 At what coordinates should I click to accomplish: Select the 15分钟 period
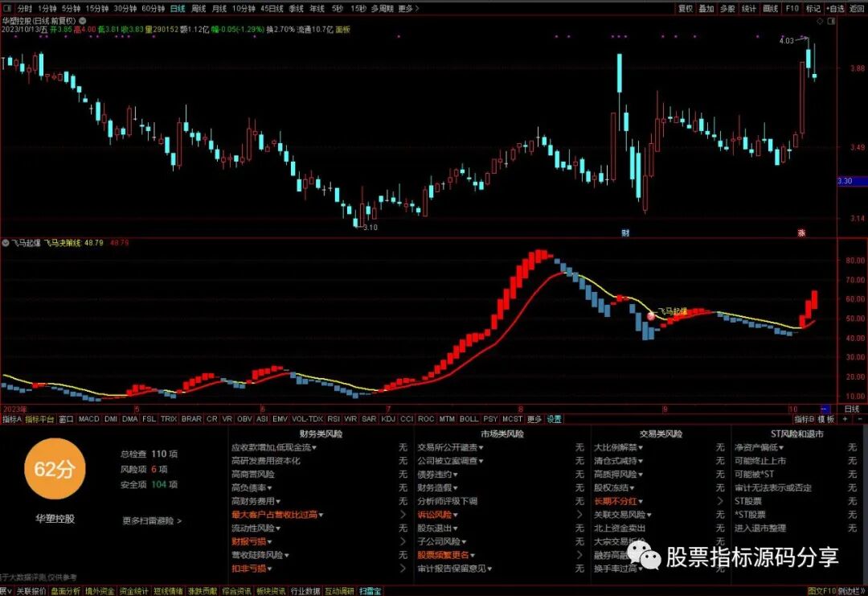(97, 9)
